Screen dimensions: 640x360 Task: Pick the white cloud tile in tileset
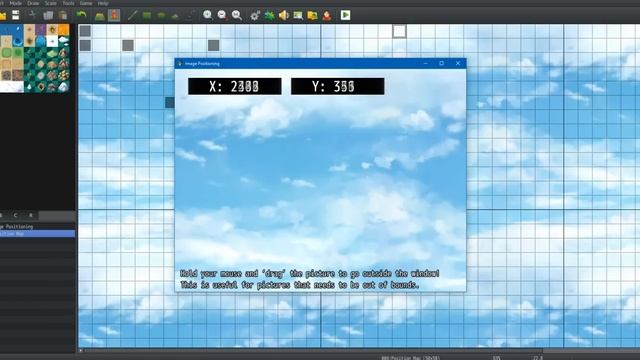(x=64, y=41)
